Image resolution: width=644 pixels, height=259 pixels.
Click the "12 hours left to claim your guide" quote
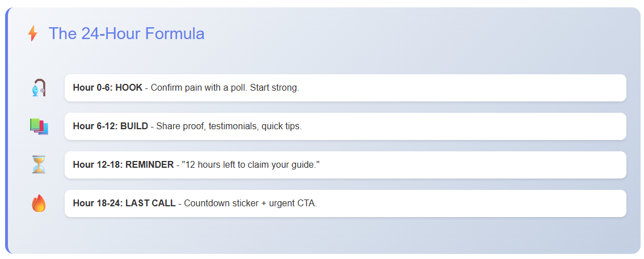pyautogui.click(x=250, y=165)
